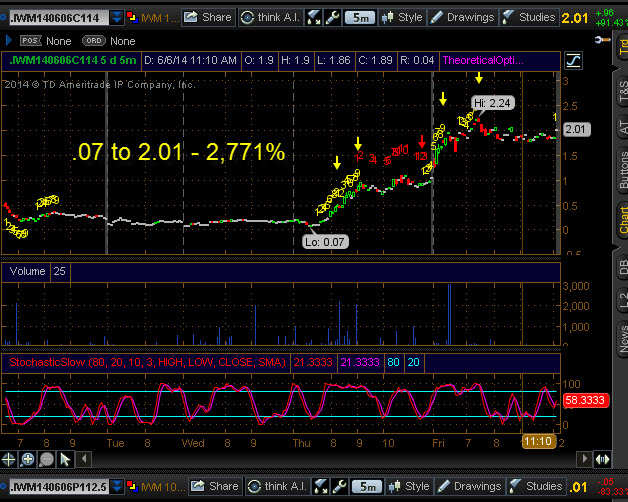Click the pointer arrow tool at bottom left

[x=65, y=459]
